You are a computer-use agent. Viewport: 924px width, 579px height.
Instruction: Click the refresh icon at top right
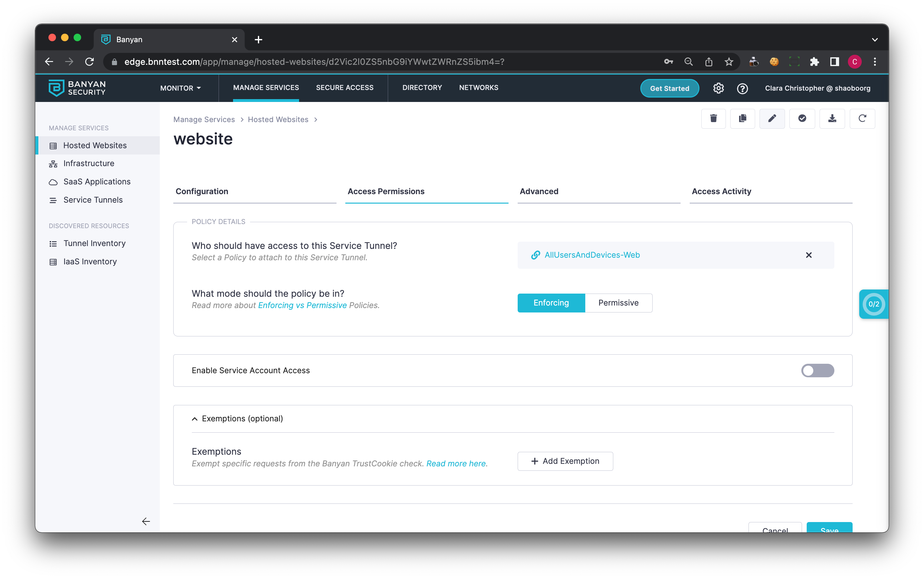(x=862, y=119)
